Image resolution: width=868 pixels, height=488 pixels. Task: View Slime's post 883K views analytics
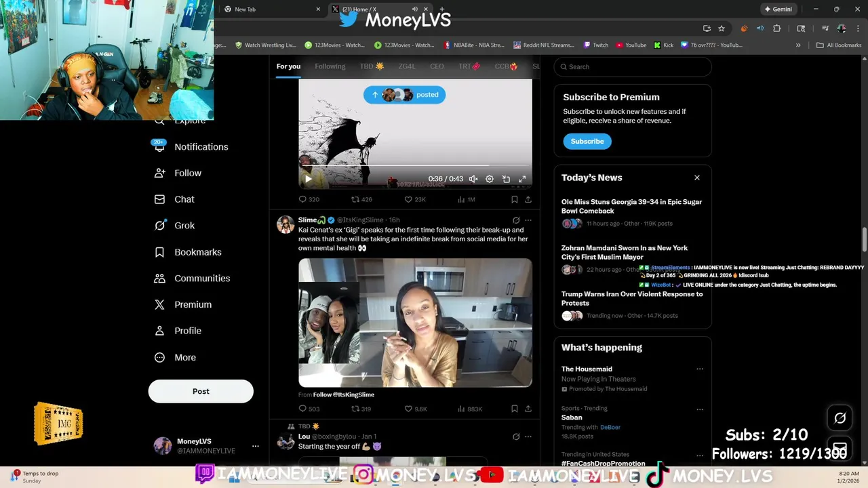(x=470, y=409)
